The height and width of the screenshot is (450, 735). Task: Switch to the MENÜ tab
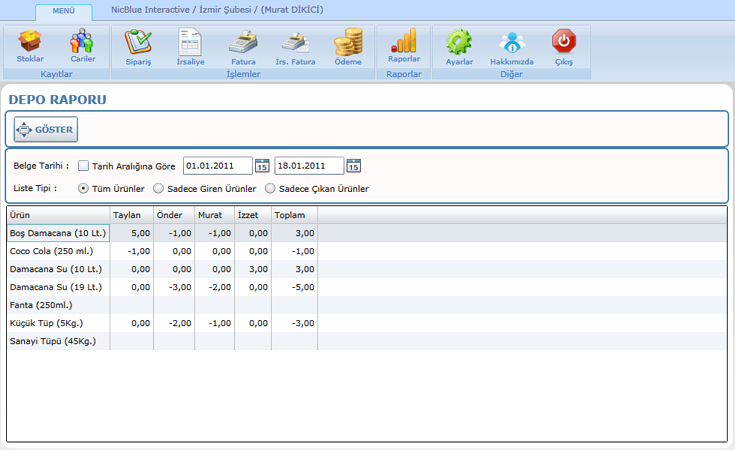point(63,12)
